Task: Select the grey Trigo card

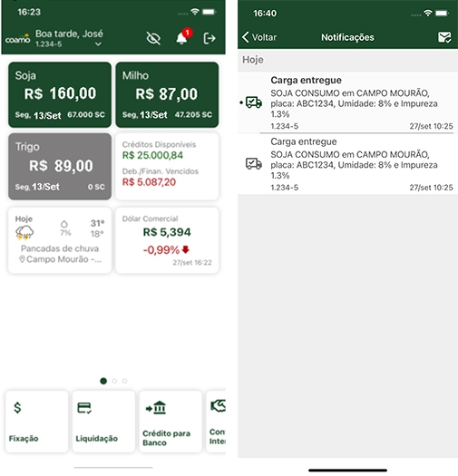Action: (x=60, y=166)
